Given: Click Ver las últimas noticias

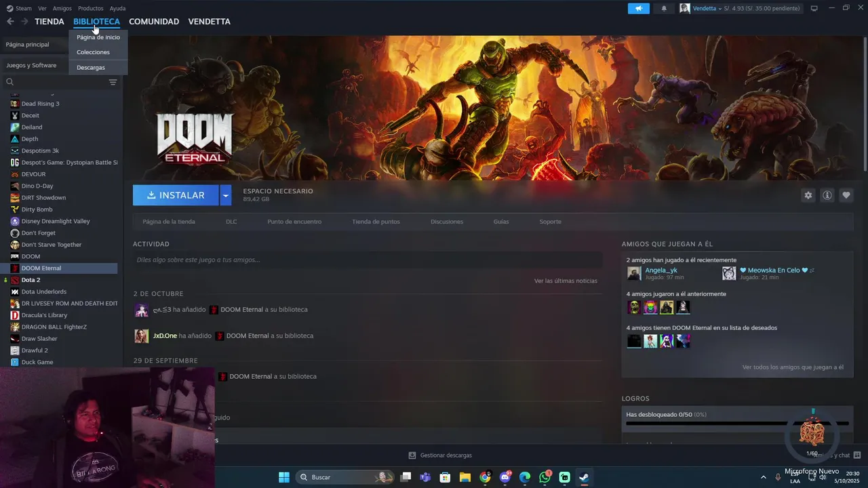Looking at the screenshot, I should 566,281.
